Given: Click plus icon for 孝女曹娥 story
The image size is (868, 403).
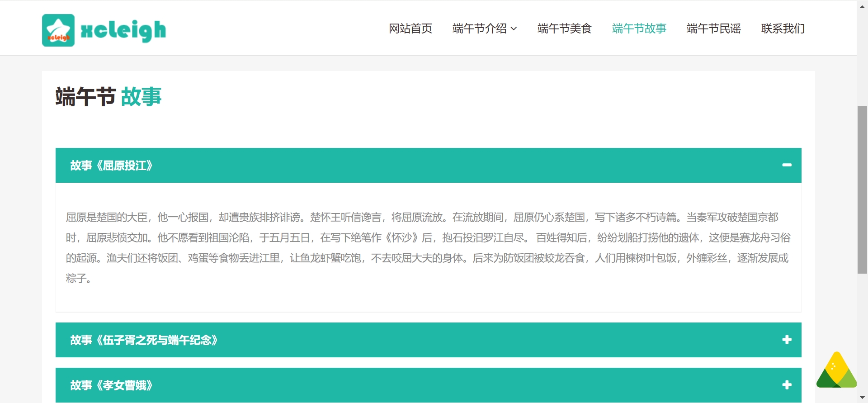Looking at the screenshot, I should 787,385.
